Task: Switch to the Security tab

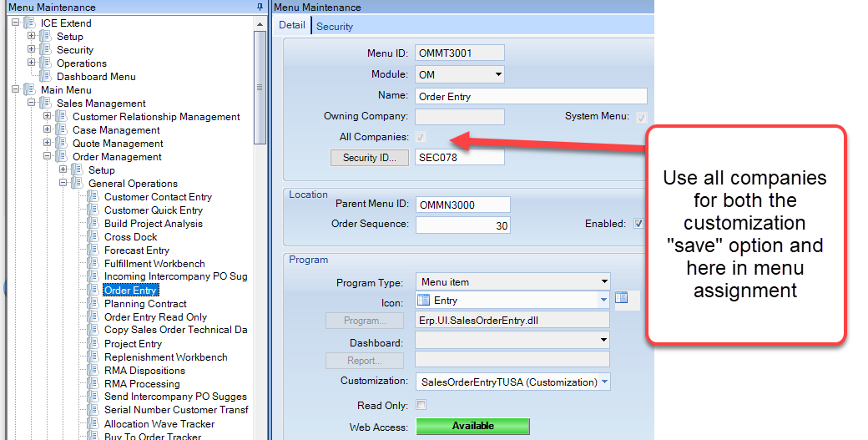Action: click(x=335, y=26)
